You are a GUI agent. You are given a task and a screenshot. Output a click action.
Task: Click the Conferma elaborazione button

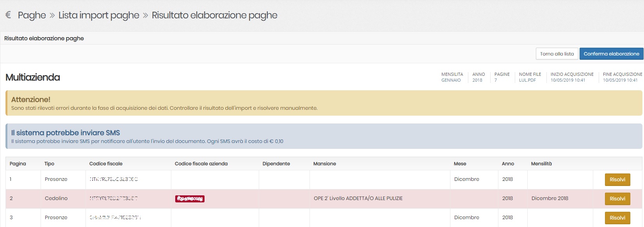(x=611, y=54)
